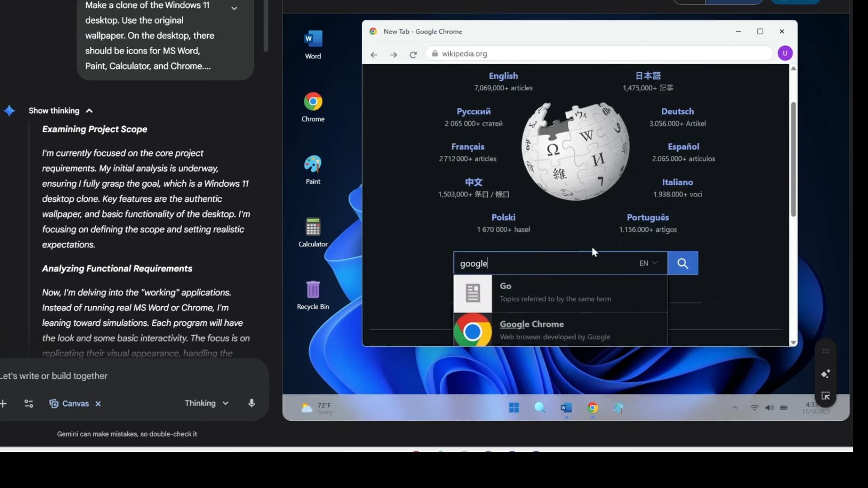Screen dimensions: 868x488
Task: Click the browser reload icon
Action: point(413,55)
